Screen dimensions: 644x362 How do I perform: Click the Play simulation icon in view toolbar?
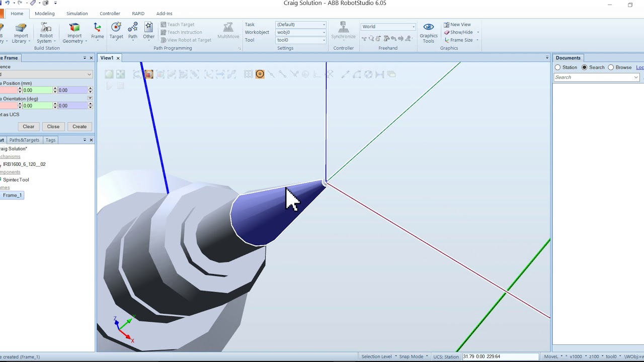tap(109, 86)
